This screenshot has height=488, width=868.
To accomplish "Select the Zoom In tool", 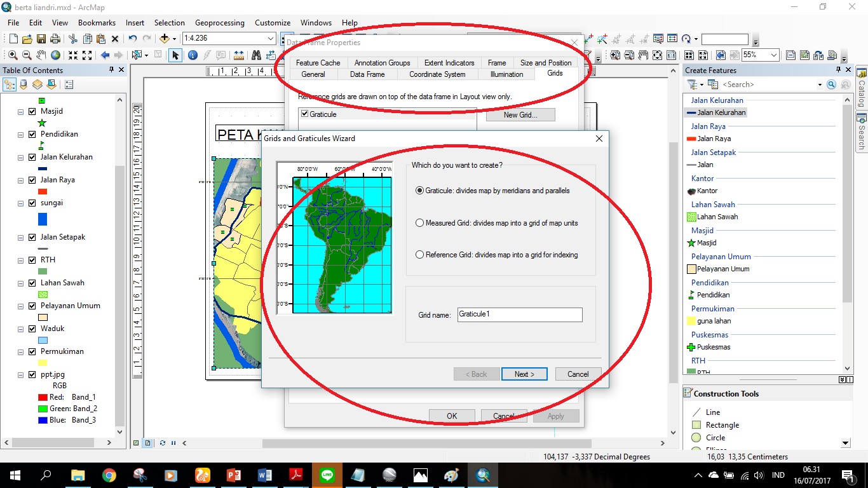I will click(13, 54).
